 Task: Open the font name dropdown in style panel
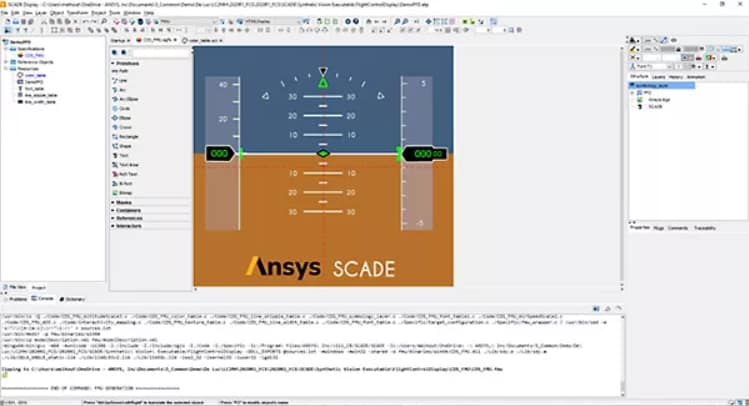652,66
